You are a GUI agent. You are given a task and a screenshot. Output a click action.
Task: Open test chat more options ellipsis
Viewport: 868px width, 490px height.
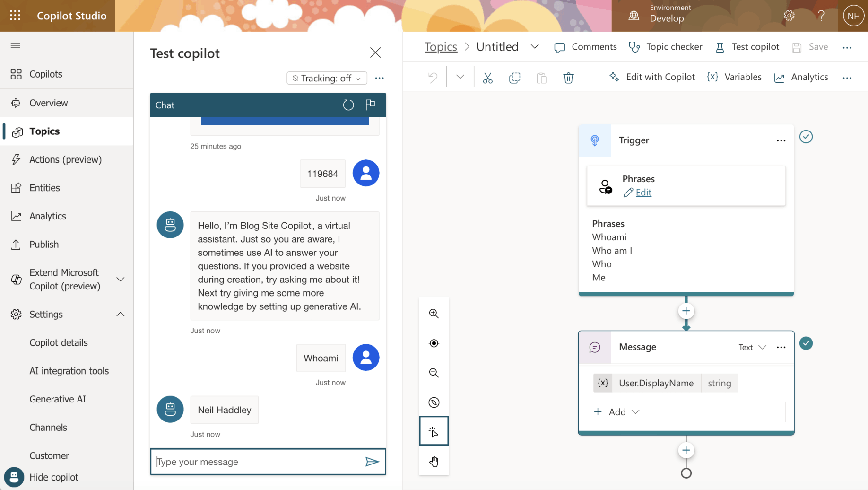tap(379, 78)
